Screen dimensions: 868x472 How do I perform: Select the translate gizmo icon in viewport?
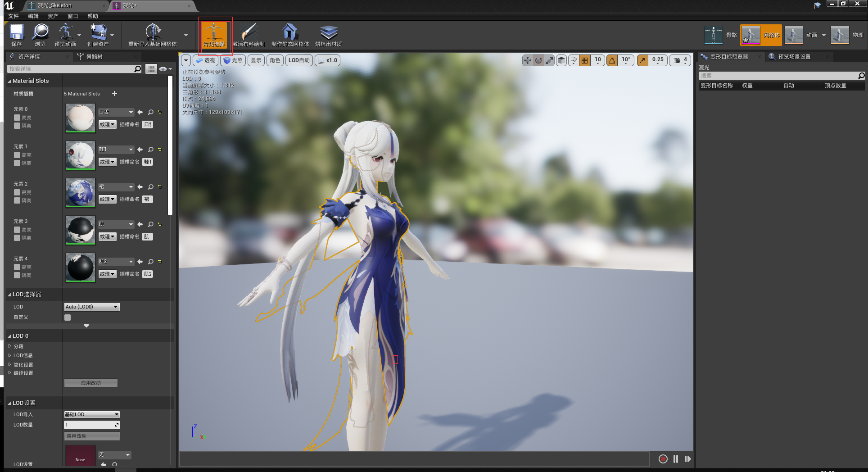[x=527, y=60]
